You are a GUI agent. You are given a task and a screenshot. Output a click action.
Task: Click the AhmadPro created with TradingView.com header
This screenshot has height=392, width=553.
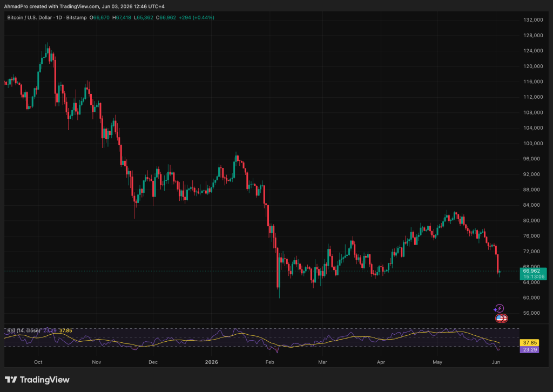pos(84,6)
